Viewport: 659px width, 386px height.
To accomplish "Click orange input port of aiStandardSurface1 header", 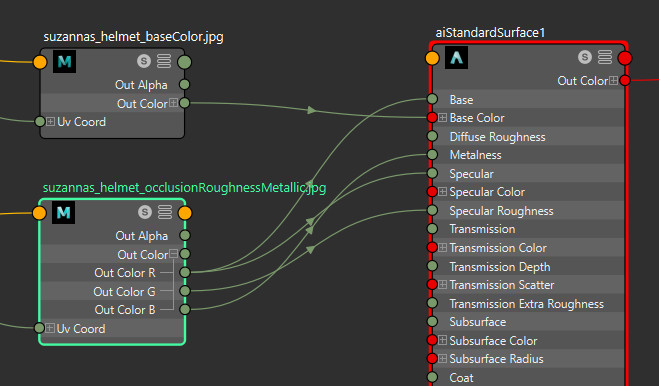I will (432, 58).
